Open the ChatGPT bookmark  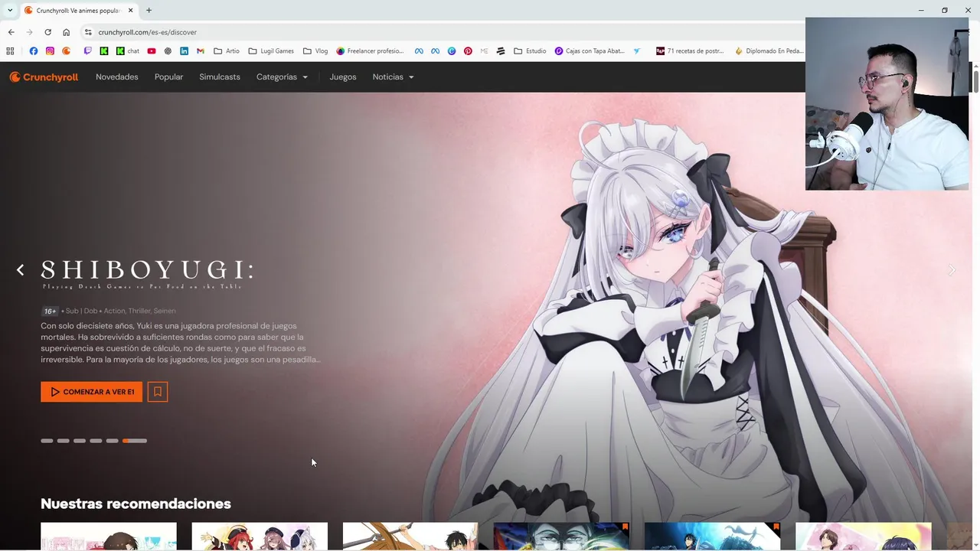[168, 51]
